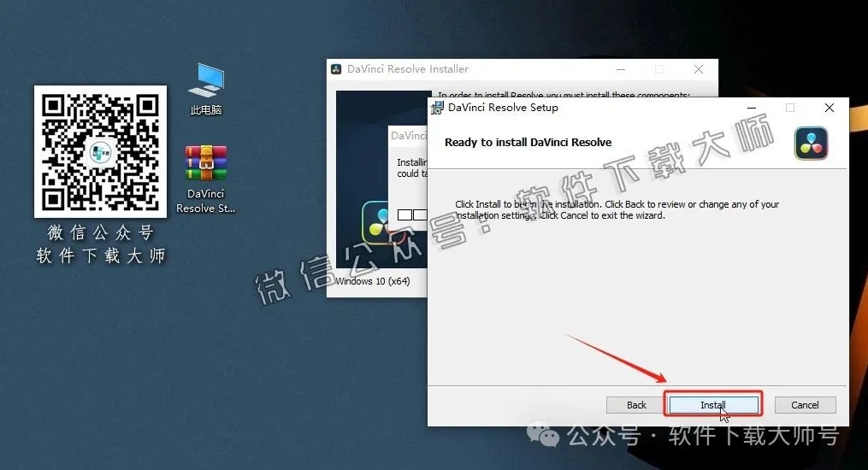Click the QR code image on desktop
The width and height of the screenshot is (868, 470).
[100, 151]
